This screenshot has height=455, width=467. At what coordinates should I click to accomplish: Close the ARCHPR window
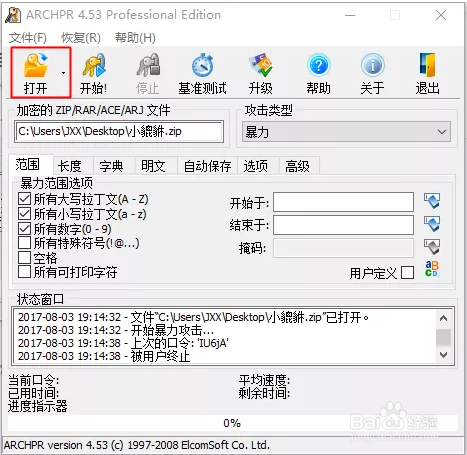[441, 15]
